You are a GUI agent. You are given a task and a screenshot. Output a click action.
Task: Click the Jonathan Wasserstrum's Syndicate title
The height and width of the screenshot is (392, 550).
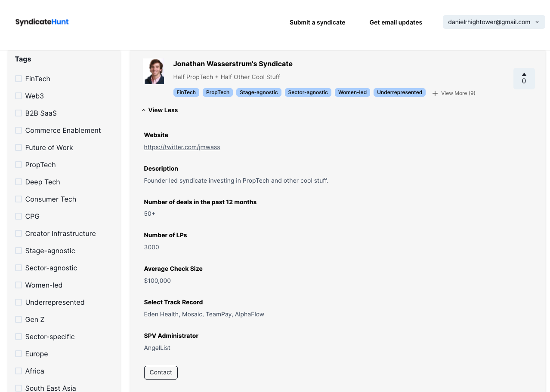(233, 64)
